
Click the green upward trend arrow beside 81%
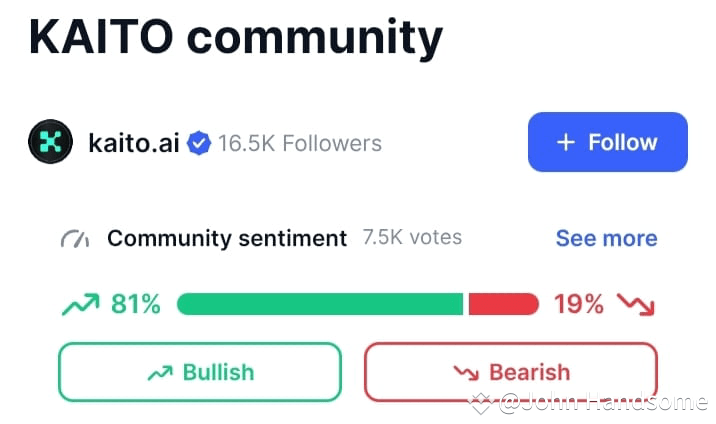point(80,304)
